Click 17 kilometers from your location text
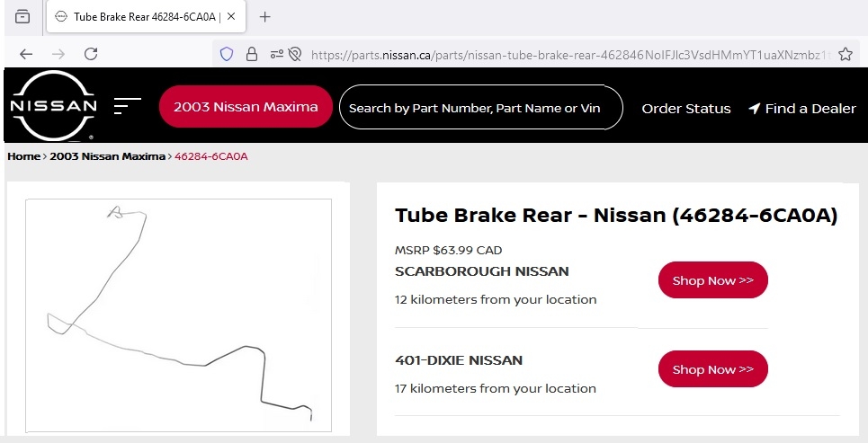This screenshot has width=868, height=443. pos(496,389)
